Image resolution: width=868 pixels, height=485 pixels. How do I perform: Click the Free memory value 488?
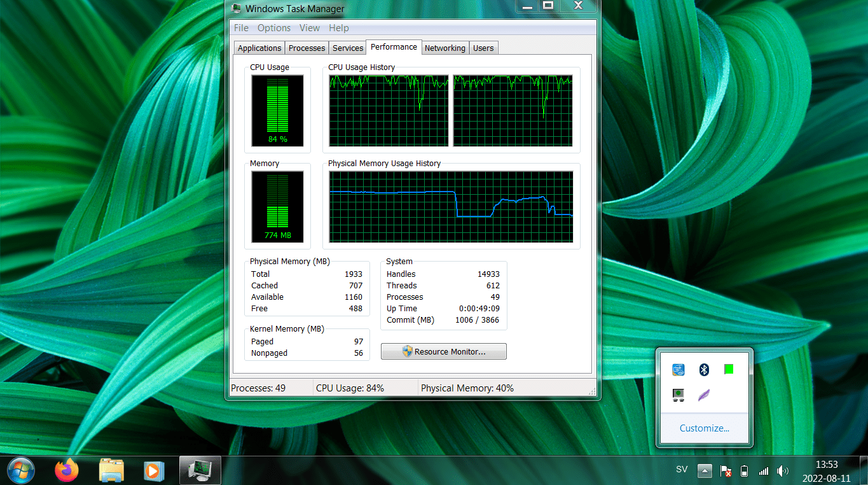pos(355,309)
